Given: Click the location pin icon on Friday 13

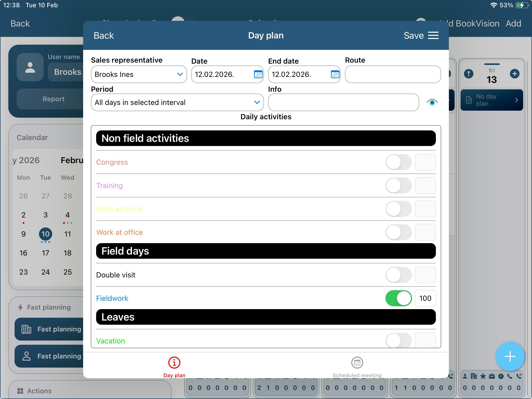Looking at the screenshot, I should pos(469,74).
